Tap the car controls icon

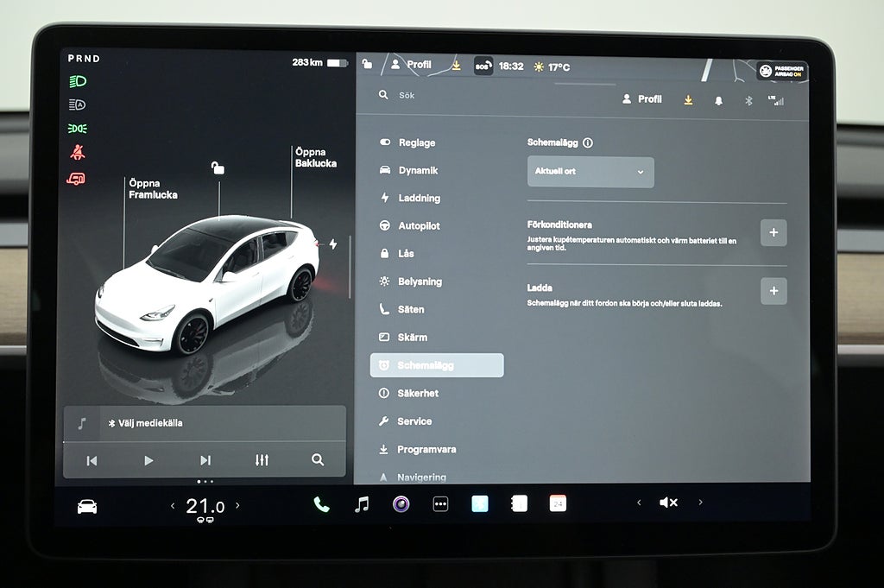pyautogui.click(x=87, y=507)
